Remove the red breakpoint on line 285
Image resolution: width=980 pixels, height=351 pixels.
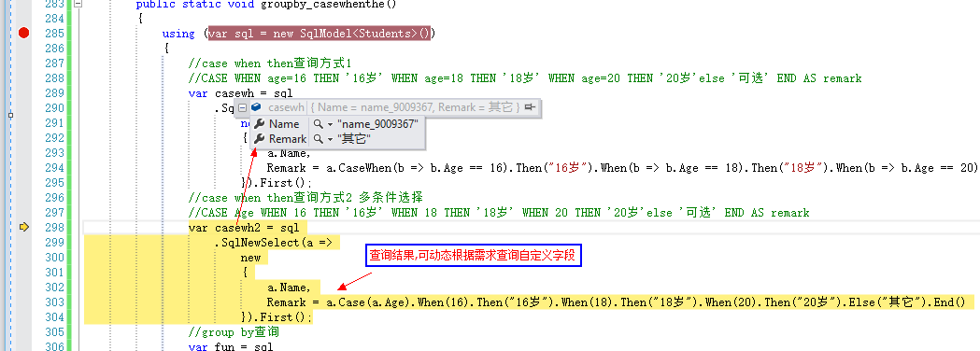(23, 33)
